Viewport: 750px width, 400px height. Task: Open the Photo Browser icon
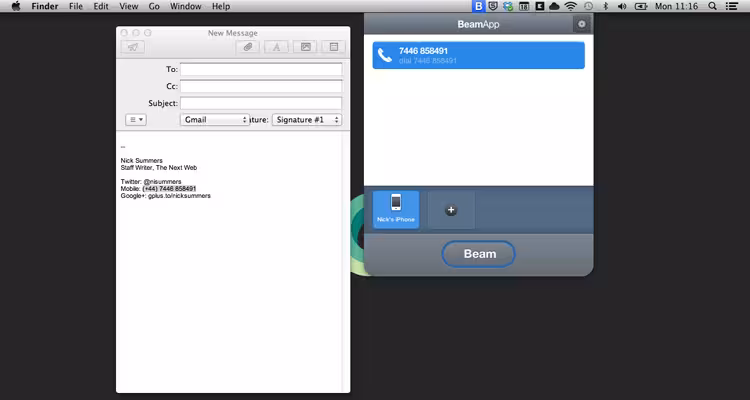pos(305,47)
